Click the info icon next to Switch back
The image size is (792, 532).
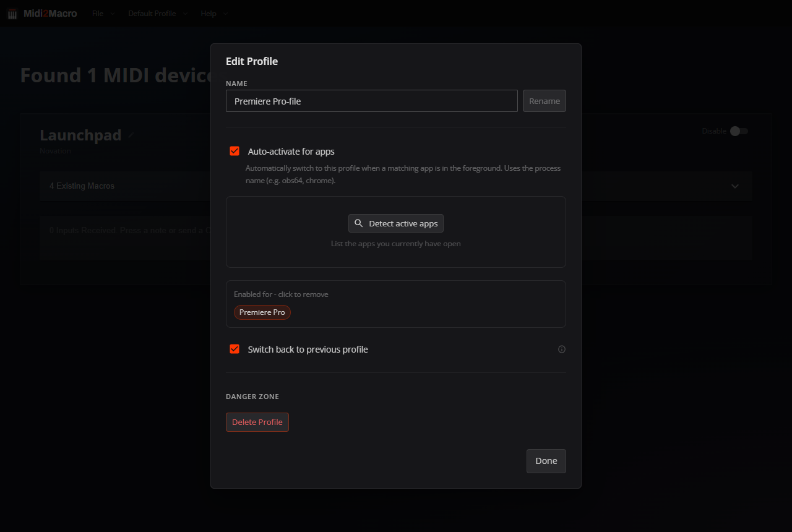click(562, 350)
